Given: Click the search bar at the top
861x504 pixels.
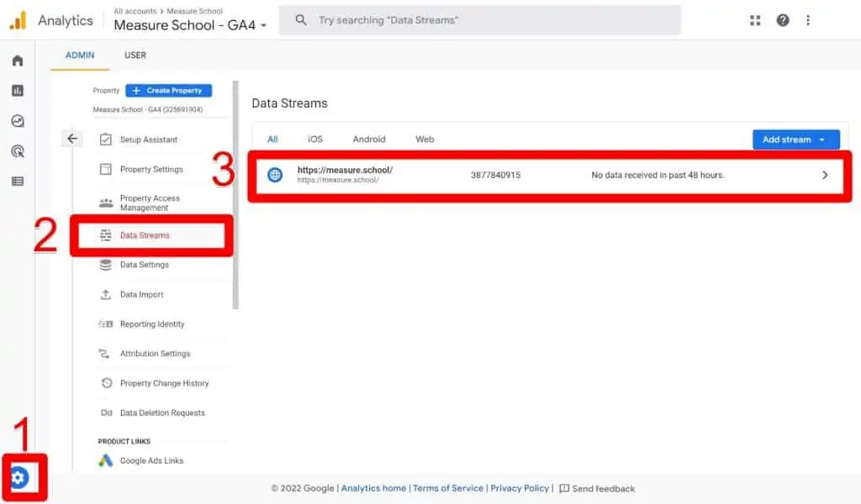Looking at the screenshot, I should click(479, 19).
